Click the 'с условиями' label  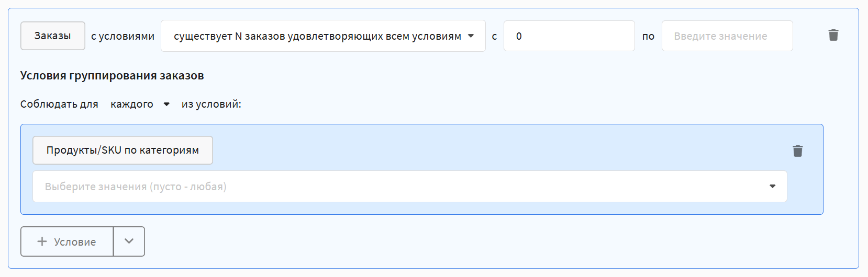123,36
